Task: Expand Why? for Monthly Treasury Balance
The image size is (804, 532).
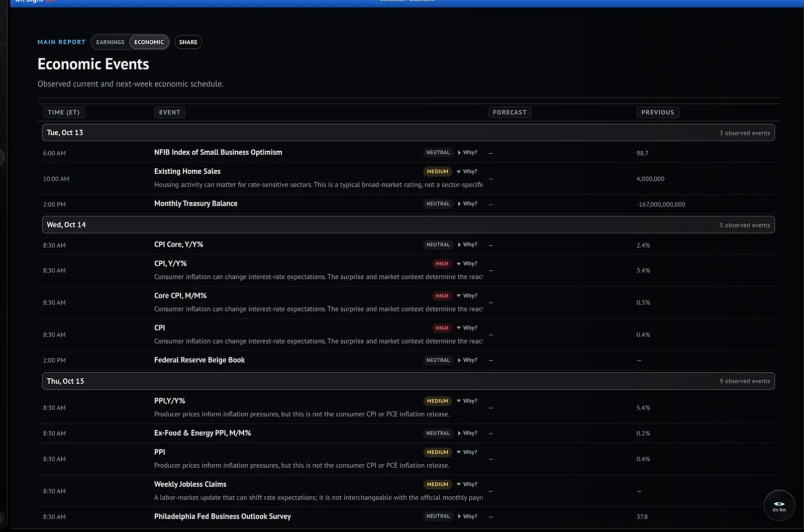Action: pyautogui.click(x=467, y=204)
